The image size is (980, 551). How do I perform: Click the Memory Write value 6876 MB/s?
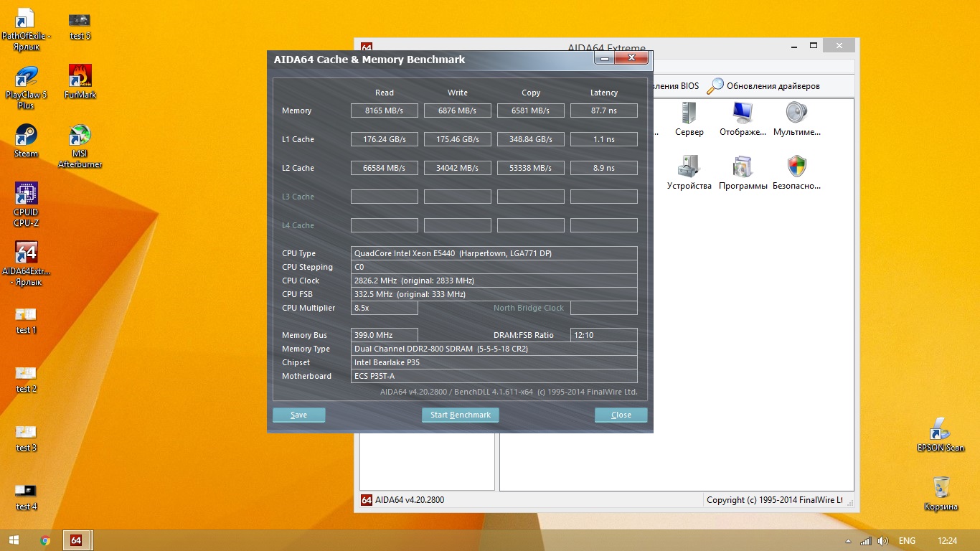tap(458, 110)
